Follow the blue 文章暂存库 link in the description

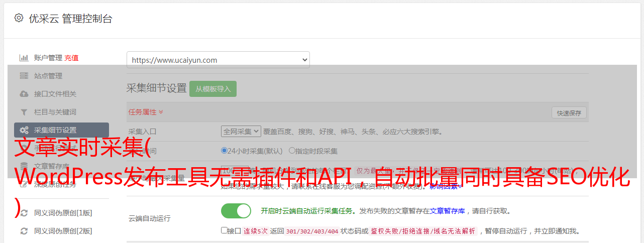[448, 211]
